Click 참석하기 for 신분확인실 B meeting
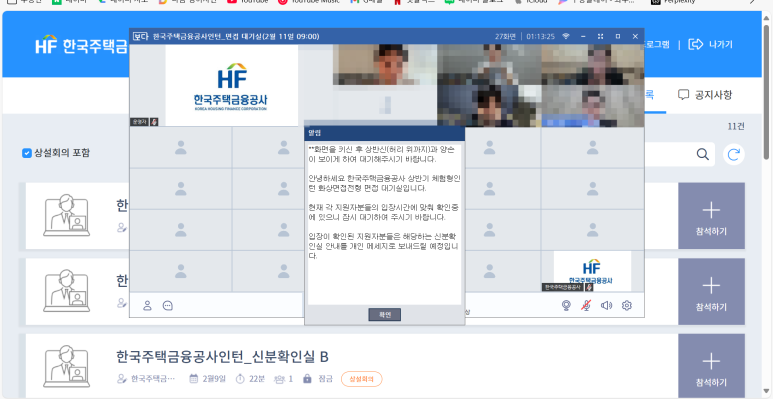The height and width of the screenshot is (399, 773). 711,366
